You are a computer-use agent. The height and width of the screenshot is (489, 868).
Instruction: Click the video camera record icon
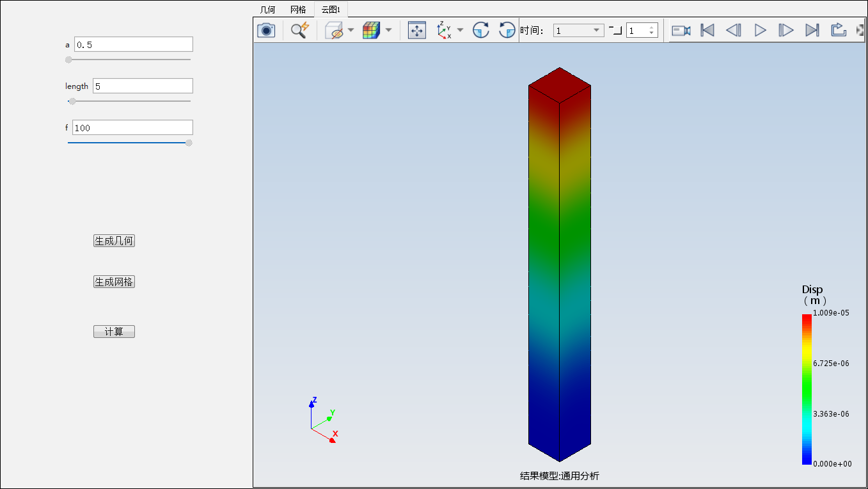pyautogui.click(x=681, y=30)
